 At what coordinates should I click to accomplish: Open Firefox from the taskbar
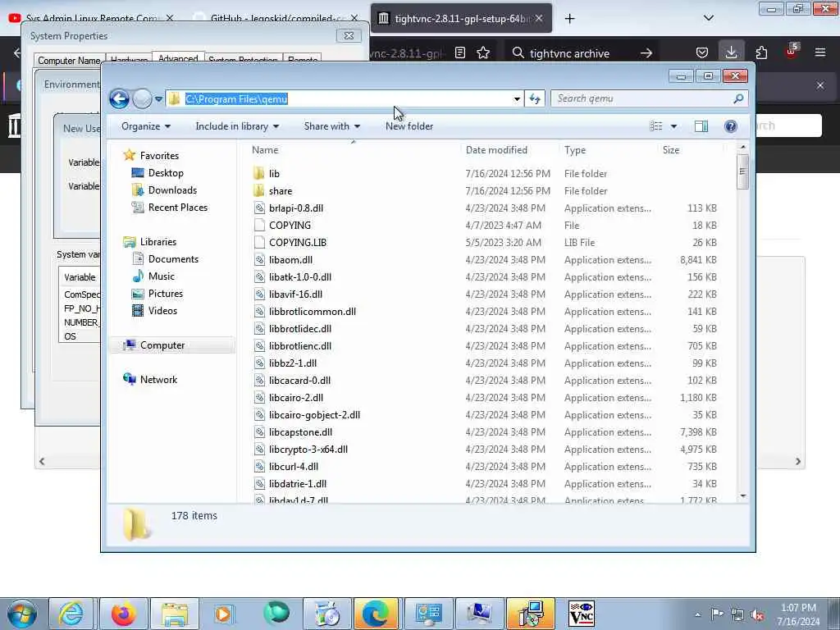tap(123, 614)
